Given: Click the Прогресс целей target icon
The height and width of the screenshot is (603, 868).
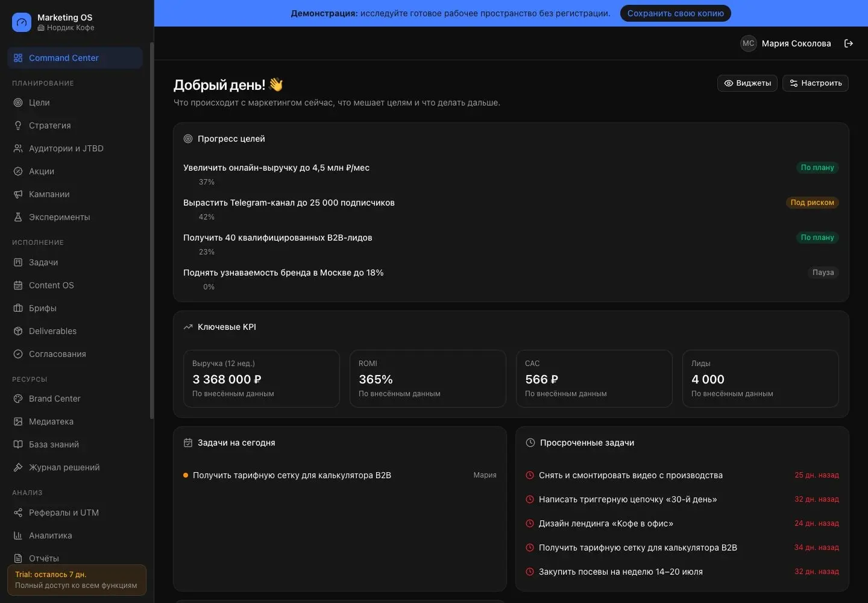Looking at the screenshot, I should coord(188,139).
